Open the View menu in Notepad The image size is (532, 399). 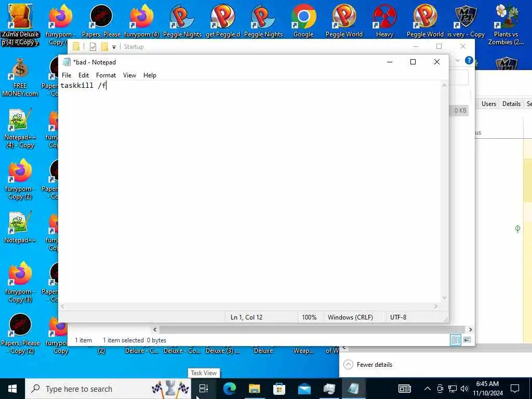click(x=129, y=75)
